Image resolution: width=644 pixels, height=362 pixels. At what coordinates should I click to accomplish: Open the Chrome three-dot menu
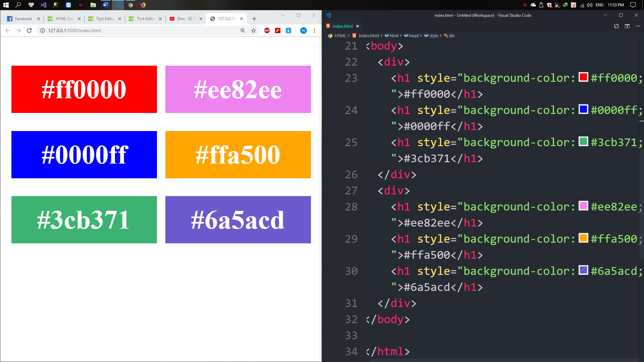[314, 31]
